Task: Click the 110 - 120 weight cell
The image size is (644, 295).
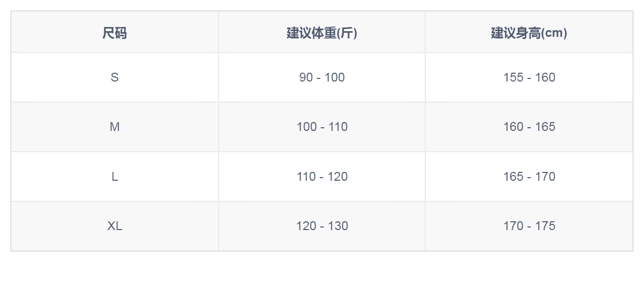Action: click(x=322, y=177)
